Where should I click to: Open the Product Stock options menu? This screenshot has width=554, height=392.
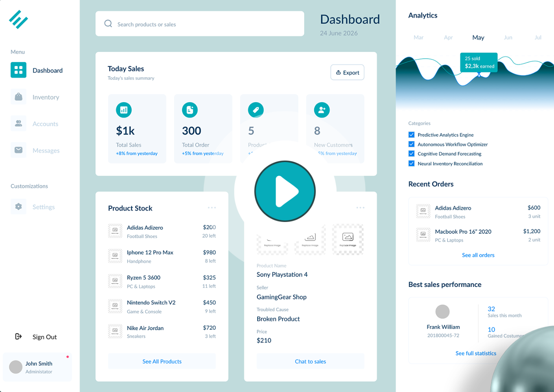(x=212, y=207)
